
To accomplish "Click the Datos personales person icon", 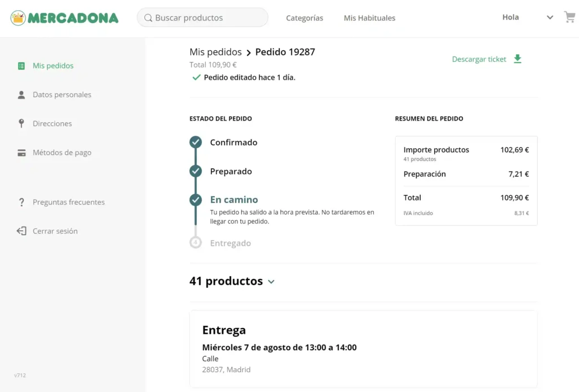I will (x=21, y=95).
